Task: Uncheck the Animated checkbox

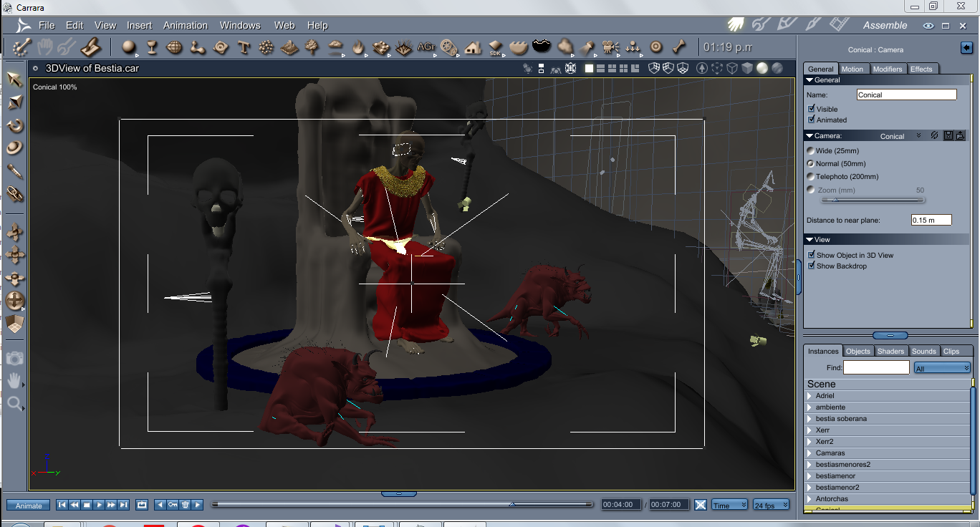Action: [x=811, y=120]
